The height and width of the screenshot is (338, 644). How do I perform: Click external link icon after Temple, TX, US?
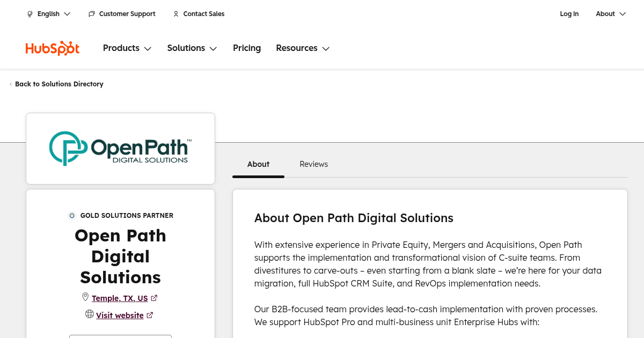point(154,298)
